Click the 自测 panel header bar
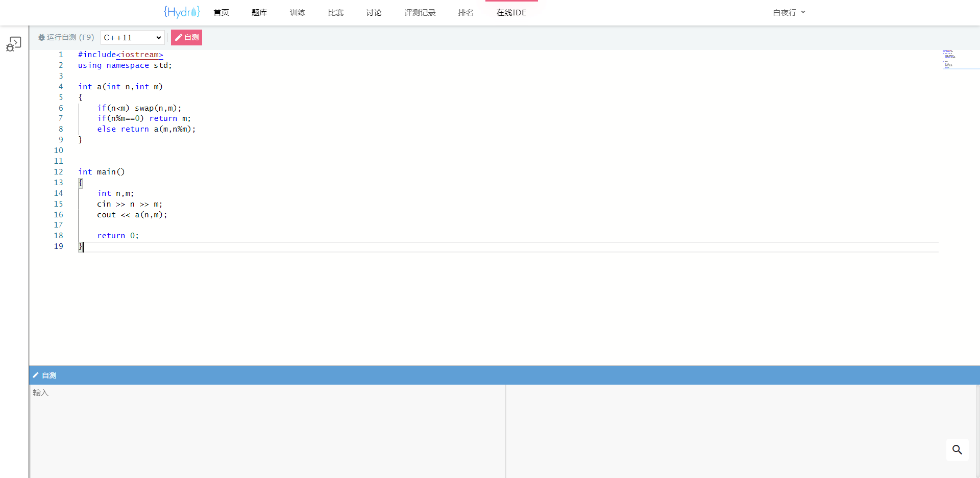 (x=504, y=375)
